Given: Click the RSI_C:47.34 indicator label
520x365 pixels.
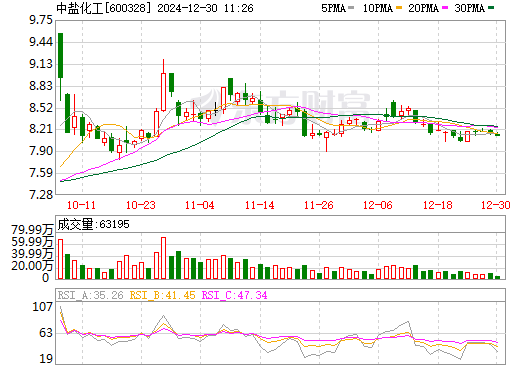Looking at the screenshot, I should click(x=235, y=295).
